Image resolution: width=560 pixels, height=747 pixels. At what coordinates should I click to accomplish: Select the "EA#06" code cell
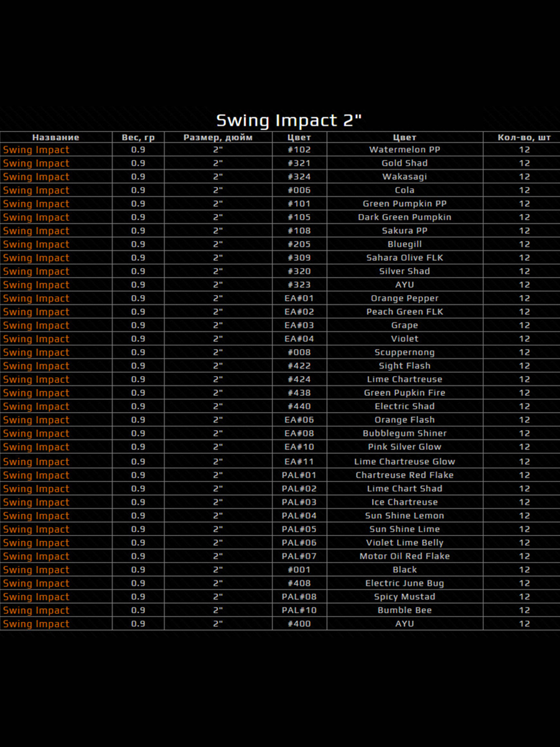point(299,420)
